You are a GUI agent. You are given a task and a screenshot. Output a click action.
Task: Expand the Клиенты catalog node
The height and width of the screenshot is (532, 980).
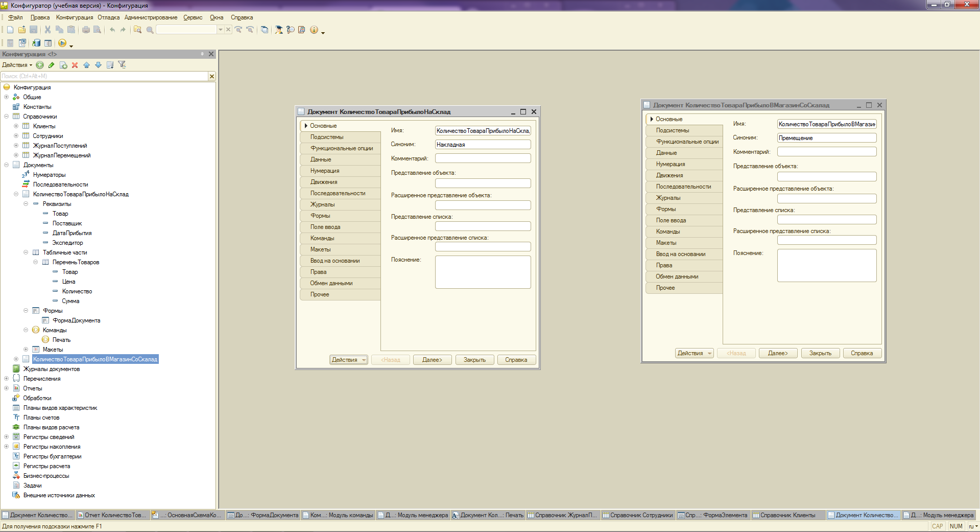16,126
